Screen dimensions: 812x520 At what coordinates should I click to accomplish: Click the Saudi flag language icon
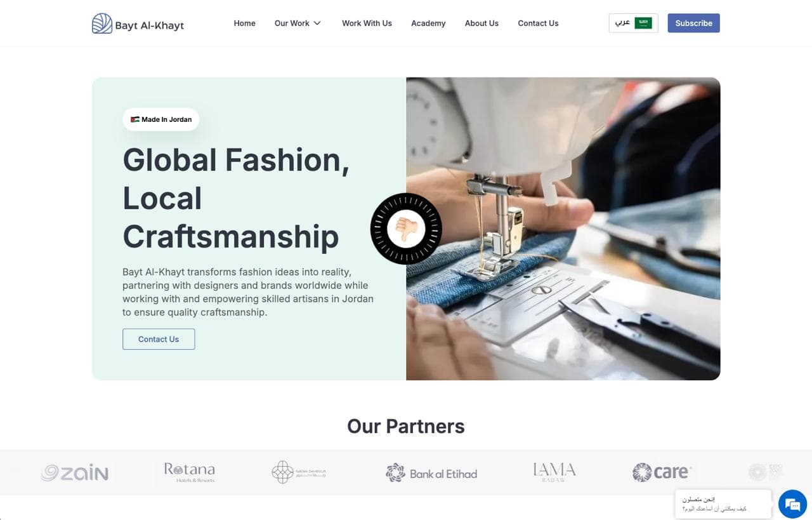(643, 23)
